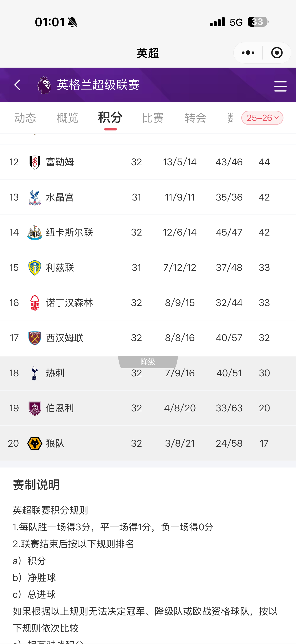Image resolution: width=296 pixels, height=644 pixels.
Task: Tap the mini-program exit circle button
Action: coord(276,53)
